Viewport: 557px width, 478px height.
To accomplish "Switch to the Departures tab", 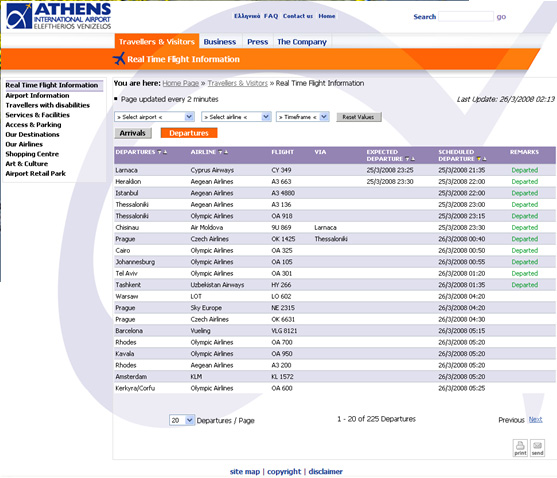I will point(189,133).
